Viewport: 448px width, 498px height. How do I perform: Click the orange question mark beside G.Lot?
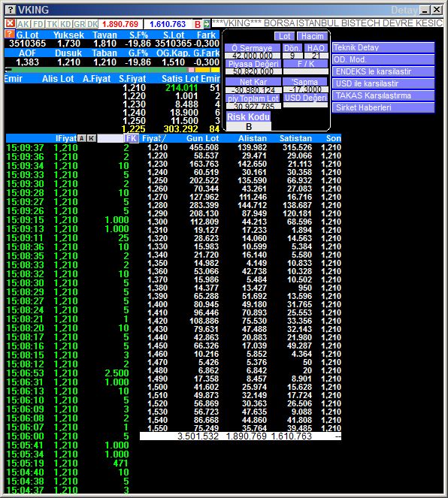10,35
